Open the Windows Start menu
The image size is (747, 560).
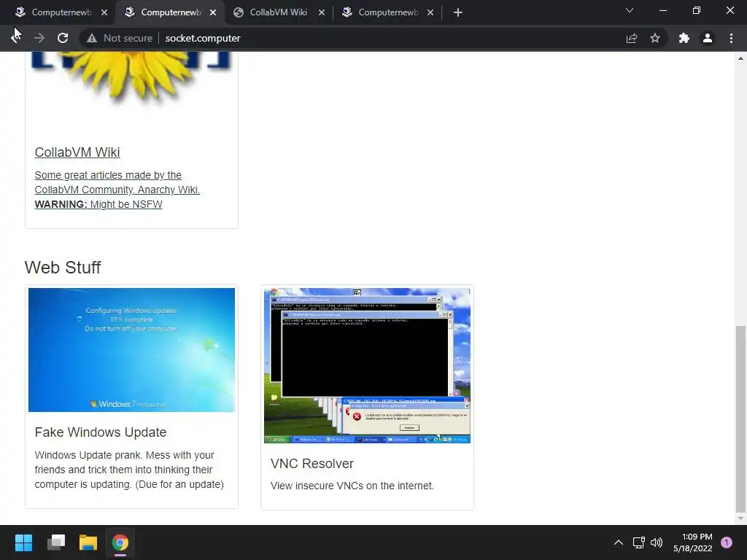(x=23, y=542)
